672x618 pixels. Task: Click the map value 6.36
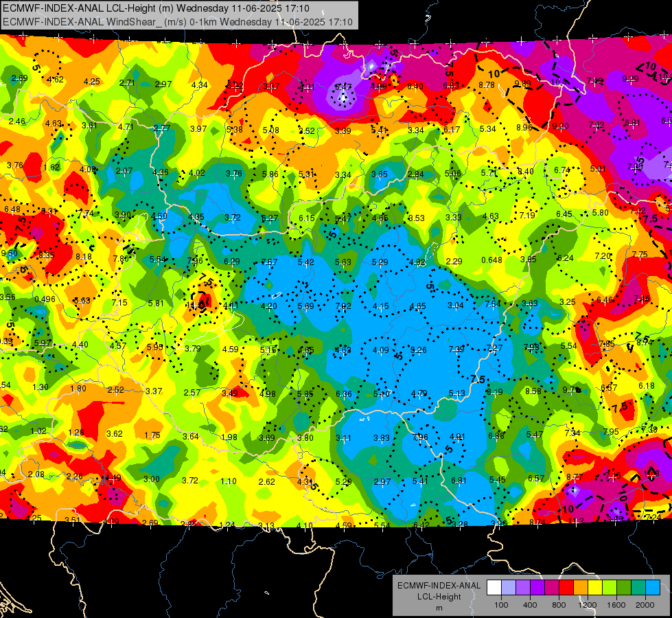click(344, 393)
